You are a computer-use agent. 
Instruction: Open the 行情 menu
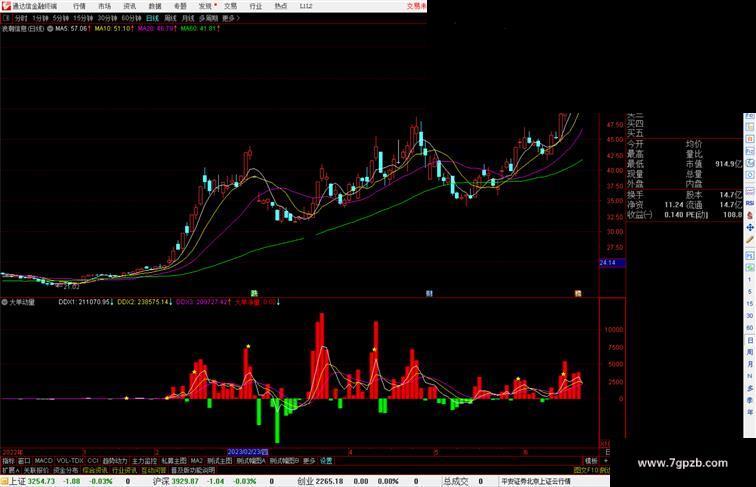pyautogui.click(x=79, y=6)
